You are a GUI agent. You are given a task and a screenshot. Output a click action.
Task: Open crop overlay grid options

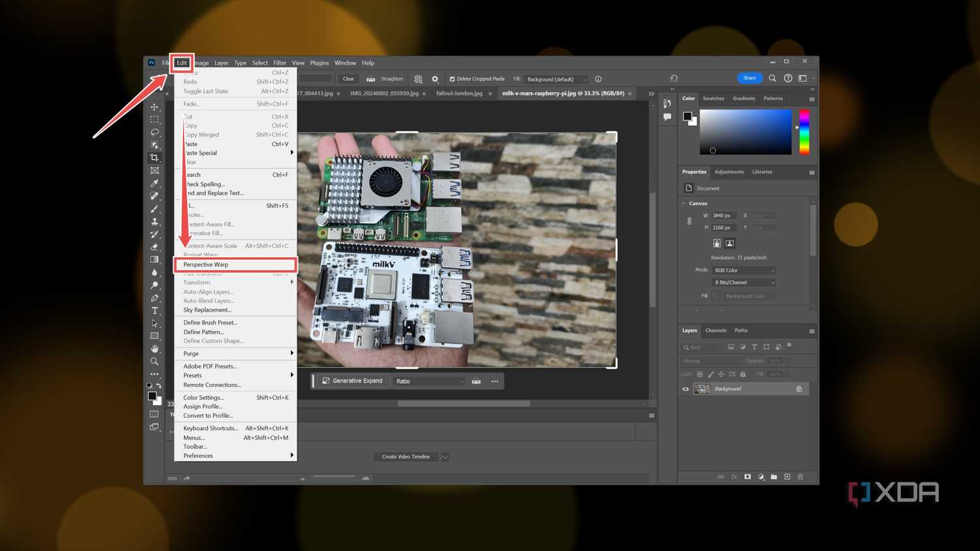tap(418, 79)
